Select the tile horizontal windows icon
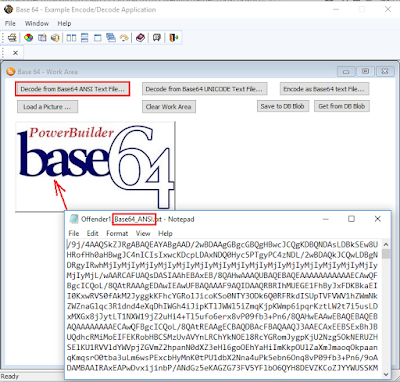Image resolution: width=400 pixels, height=382 pixels. tap(84, 38)
